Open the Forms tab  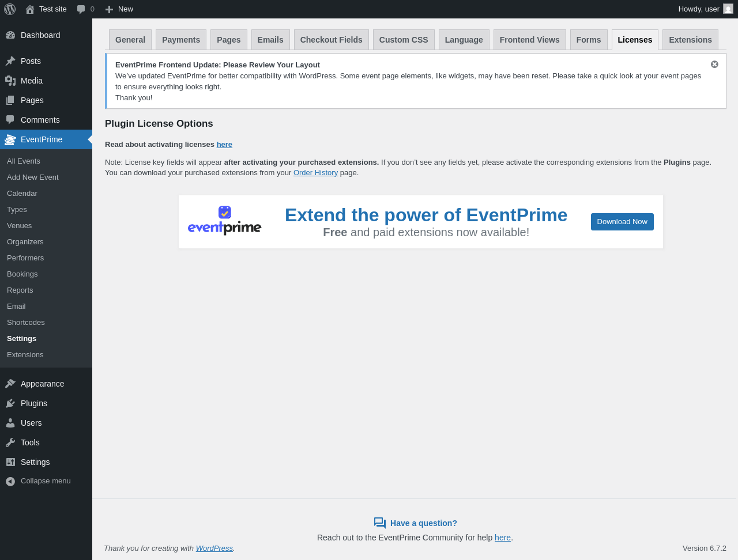pos(589,40)
